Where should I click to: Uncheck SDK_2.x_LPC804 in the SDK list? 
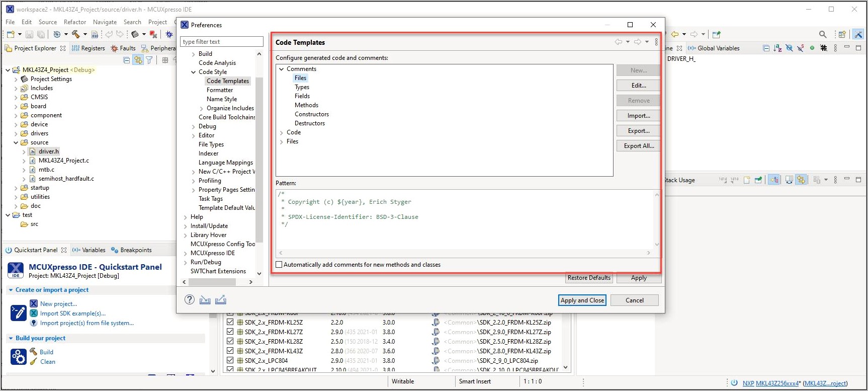click(230, 360)
